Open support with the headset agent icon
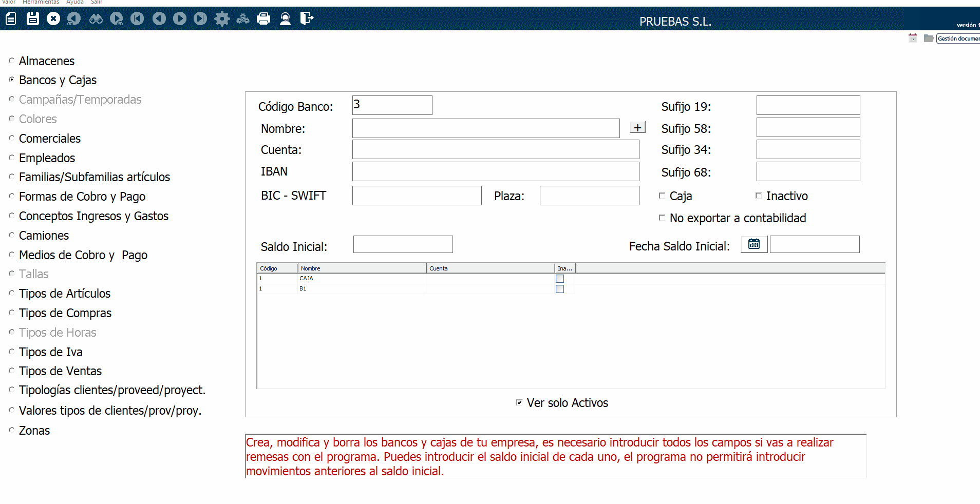 pos(285,19)
